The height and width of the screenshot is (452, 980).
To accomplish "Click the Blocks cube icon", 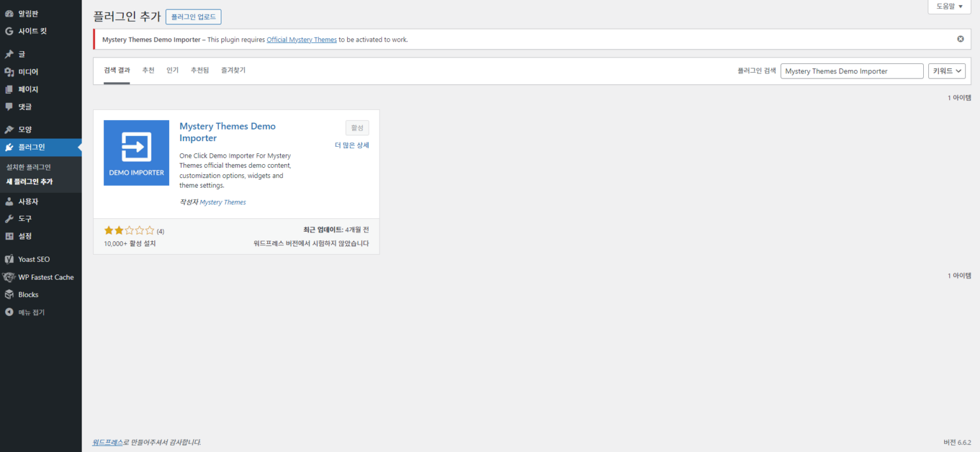I will pyautogui.click(x=9, y=295).
